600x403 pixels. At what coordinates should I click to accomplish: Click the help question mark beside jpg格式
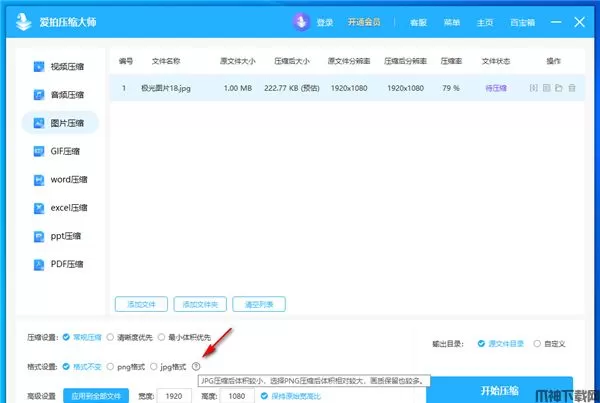196,367
